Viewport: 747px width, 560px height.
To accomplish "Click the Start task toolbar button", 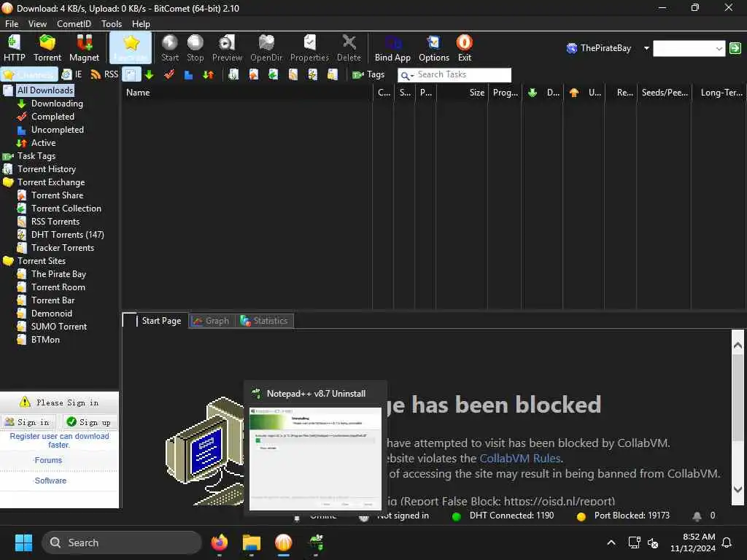I will (x=169, y=48).
